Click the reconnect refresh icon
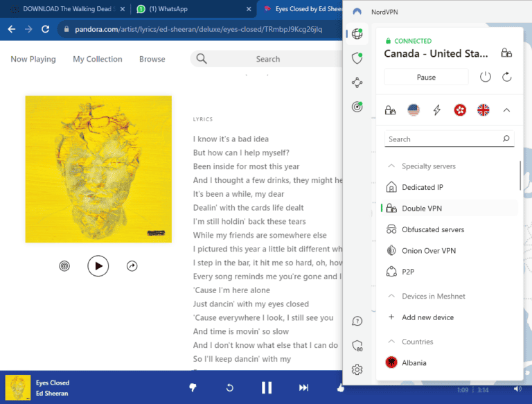This screenshot has height=404, width=532. coord(507,77)
